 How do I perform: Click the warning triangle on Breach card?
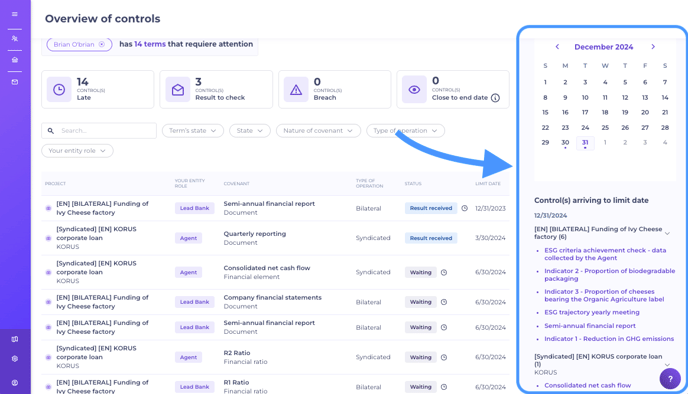[x=296, y=90]
